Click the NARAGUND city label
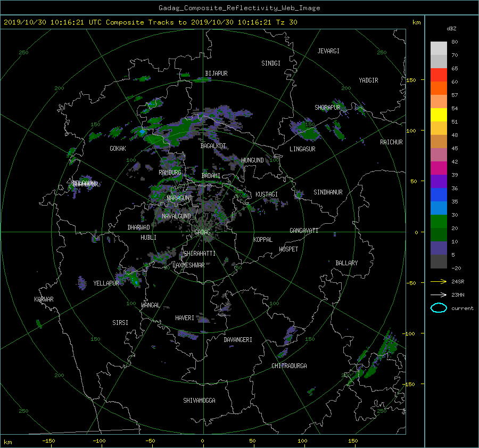Viewport: 479px width, 448px height. (x=180, y=198)
